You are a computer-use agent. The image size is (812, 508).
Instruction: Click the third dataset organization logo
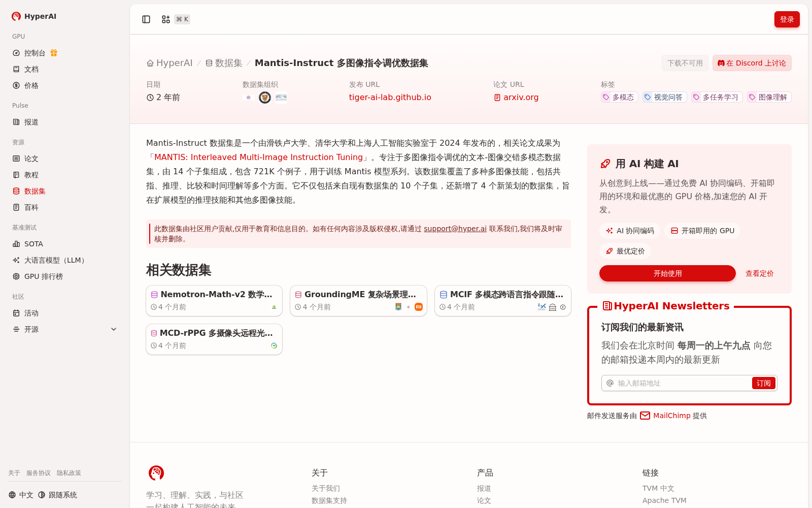281,98
